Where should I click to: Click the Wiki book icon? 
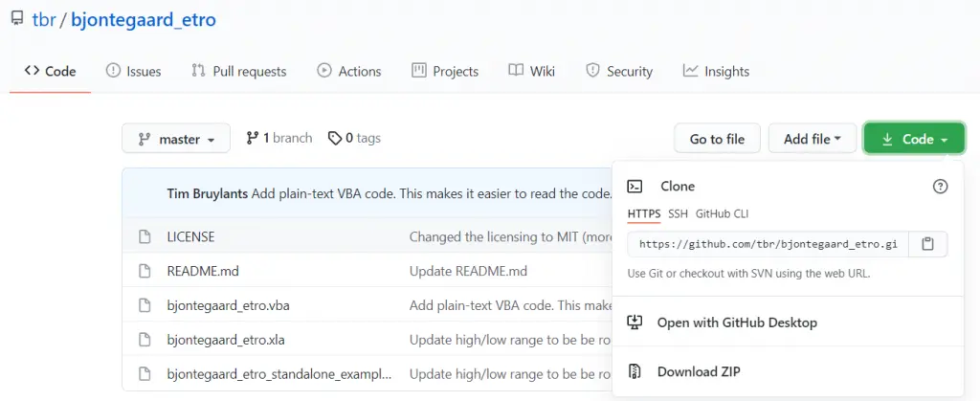point(516,71)
